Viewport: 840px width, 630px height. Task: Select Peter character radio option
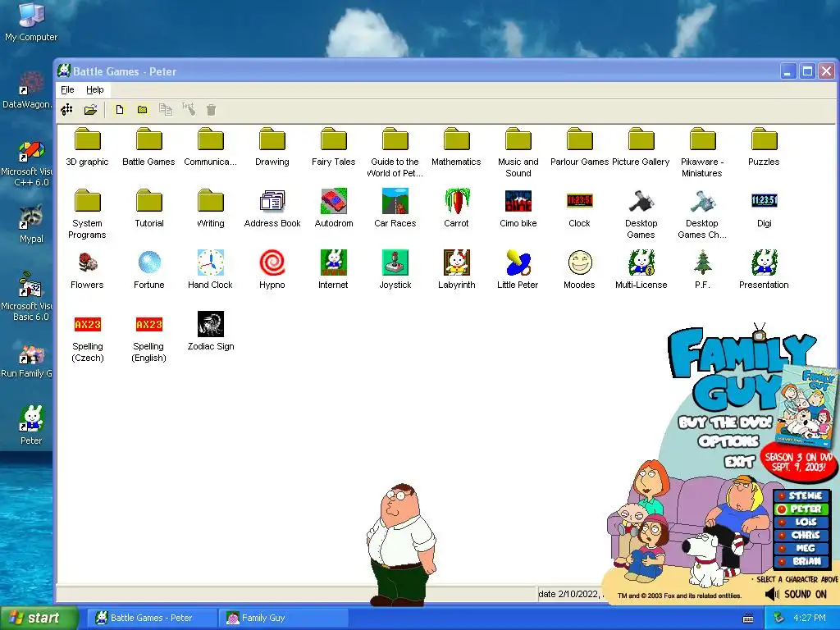[802, 509]
